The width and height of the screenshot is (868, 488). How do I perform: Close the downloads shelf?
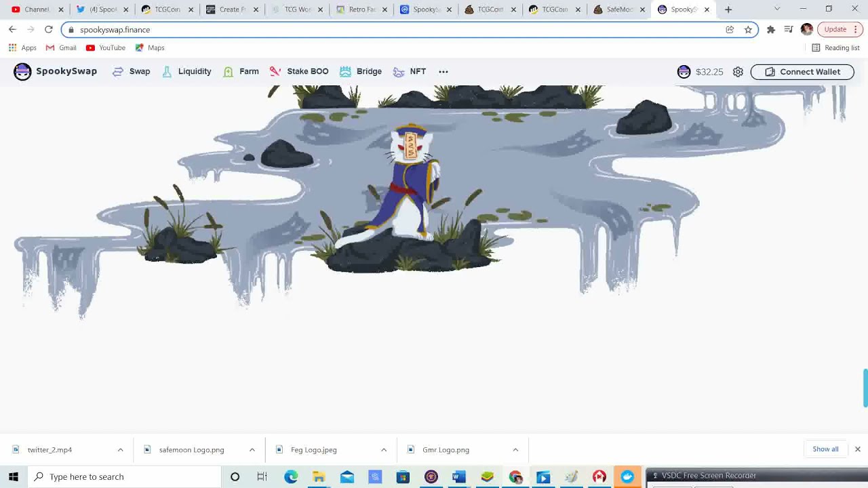(x=857, y=449)
